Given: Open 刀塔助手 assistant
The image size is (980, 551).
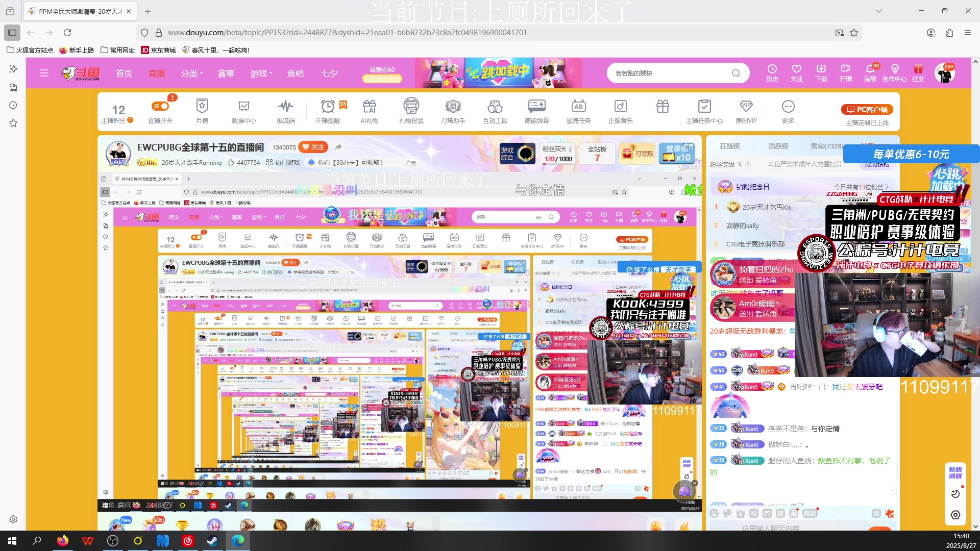Looking at the screenshot, I should (x=453, y=111).
